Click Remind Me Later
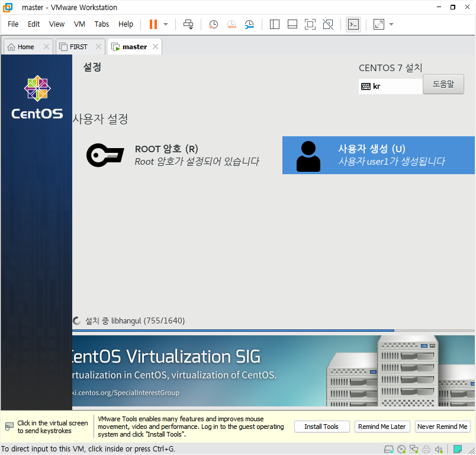This screenshot has height=455, width=476. click(x=382, y=427)
